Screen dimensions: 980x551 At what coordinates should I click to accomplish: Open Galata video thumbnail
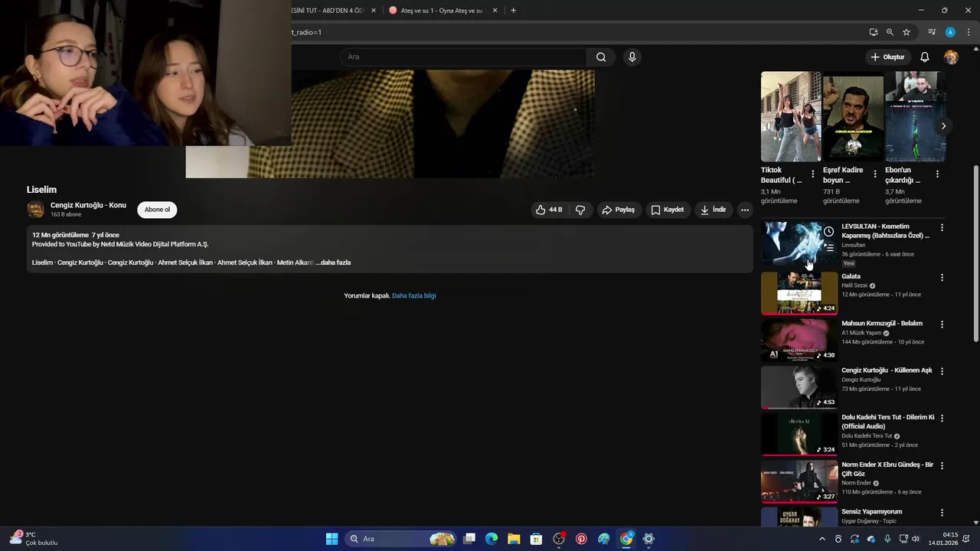coord(799,293)
